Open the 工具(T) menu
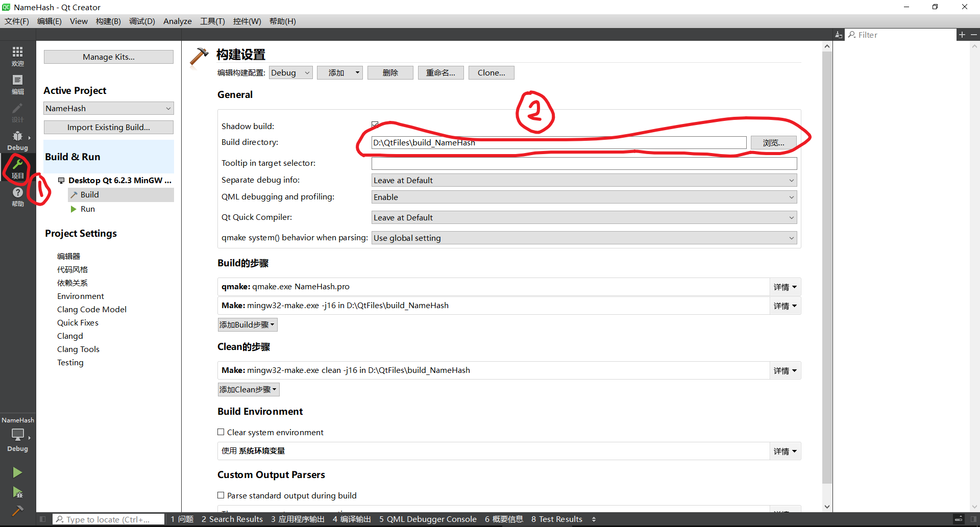Image resolution: width=980 pixels, height=527 pixels. 212,21
